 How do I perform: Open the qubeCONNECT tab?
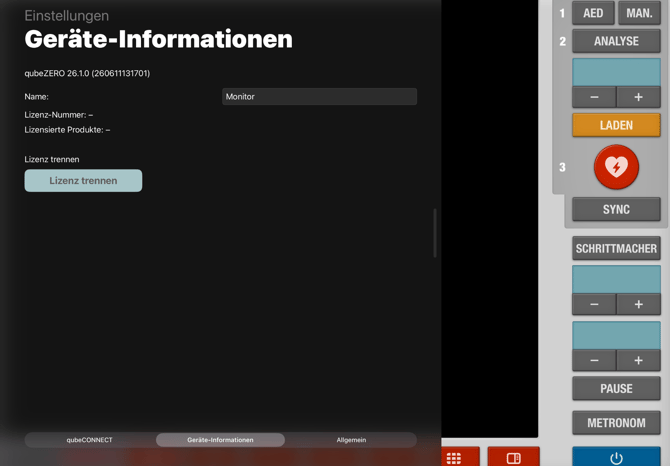(89, 440)
